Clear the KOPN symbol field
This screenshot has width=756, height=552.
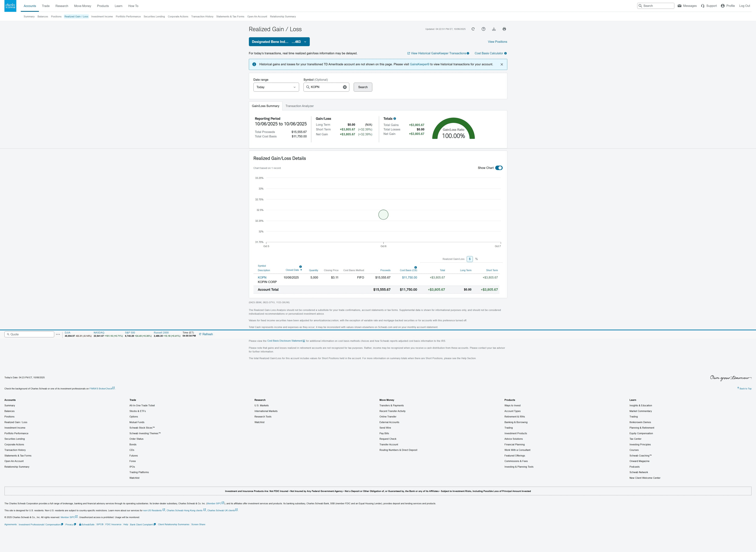coord(345,87)
